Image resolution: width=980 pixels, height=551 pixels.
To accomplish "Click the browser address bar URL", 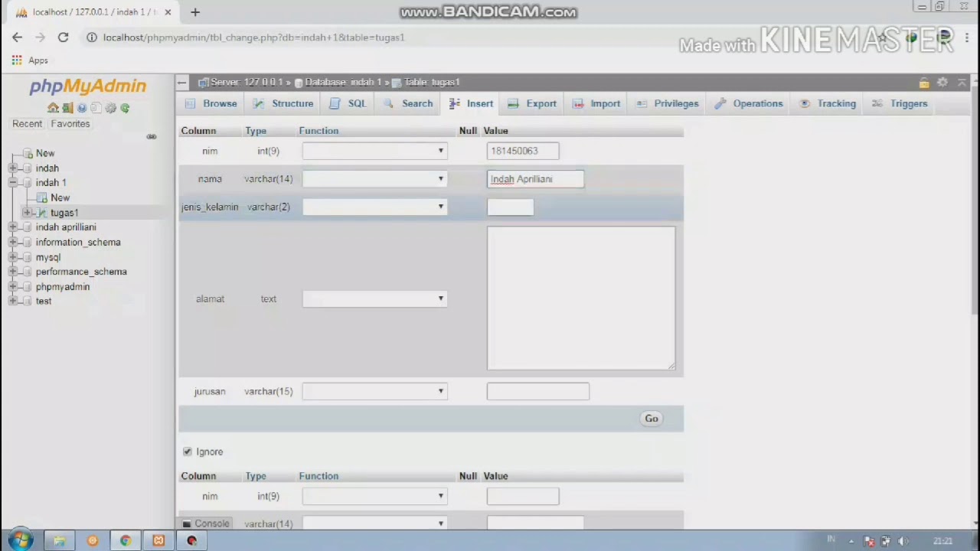I will pos(253,37).
